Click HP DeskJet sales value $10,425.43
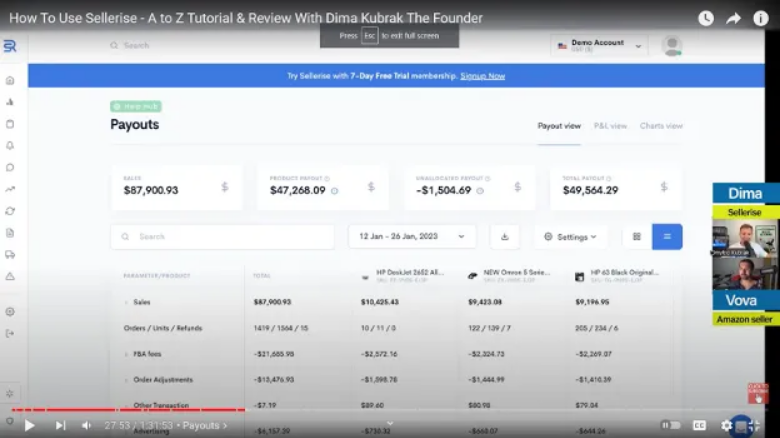 pos(380,302)
